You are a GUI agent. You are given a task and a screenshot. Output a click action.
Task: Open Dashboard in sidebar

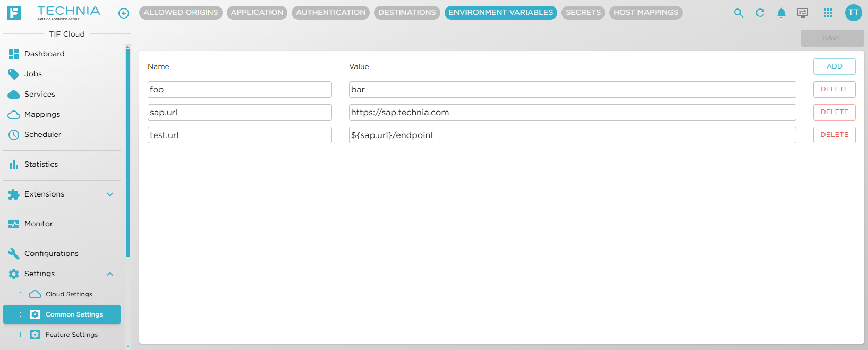click(x=62, y=54)
